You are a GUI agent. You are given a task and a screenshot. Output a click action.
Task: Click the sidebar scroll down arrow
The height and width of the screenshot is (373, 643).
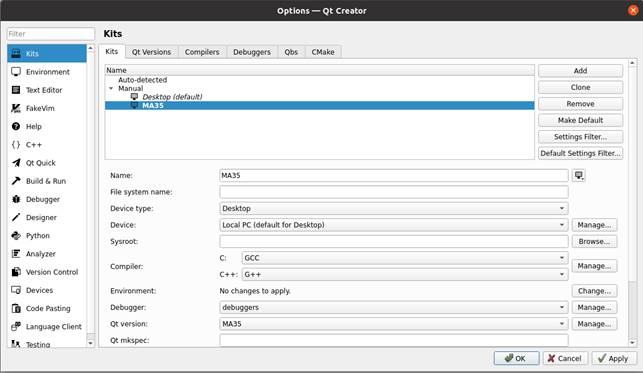[x=91, y=343]
